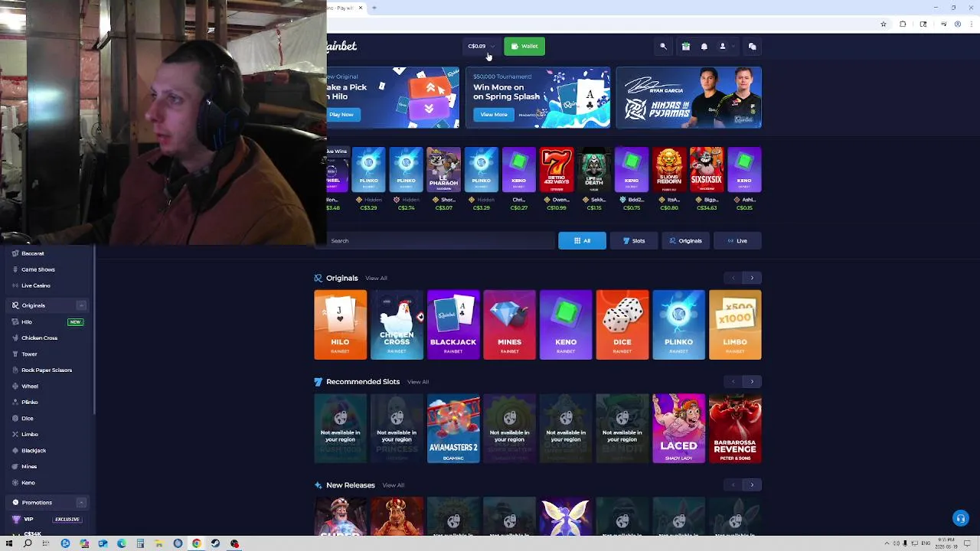Previous arrow for New Releases carousel
The height and width of the screenshot is (551, 980).
[x=733, y=484]
